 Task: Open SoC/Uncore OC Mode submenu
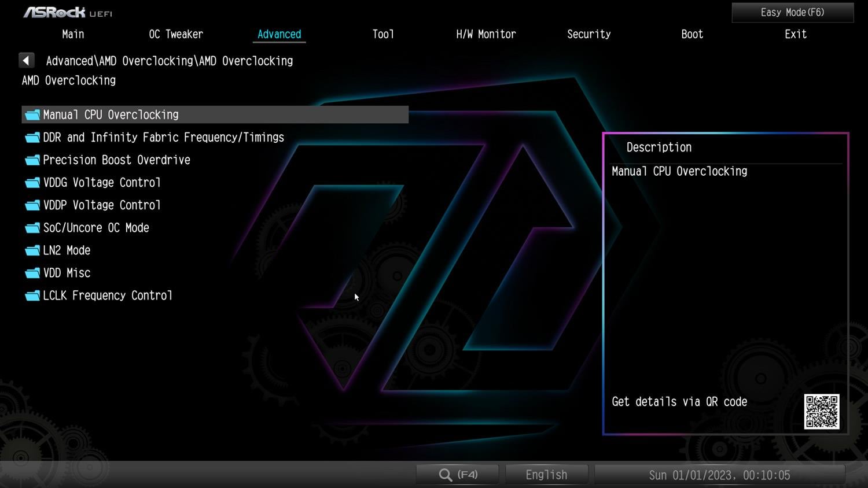tap(96, 228)
